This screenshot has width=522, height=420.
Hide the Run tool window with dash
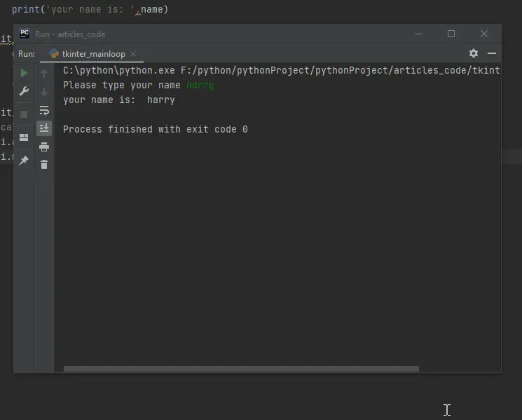tap(492, 53)
